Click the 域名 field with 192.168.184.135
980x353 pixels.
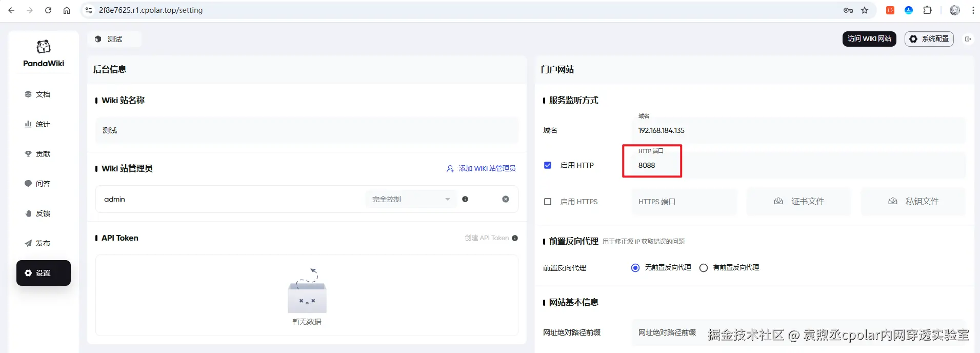pyautogui.click(x=799, y=130)
